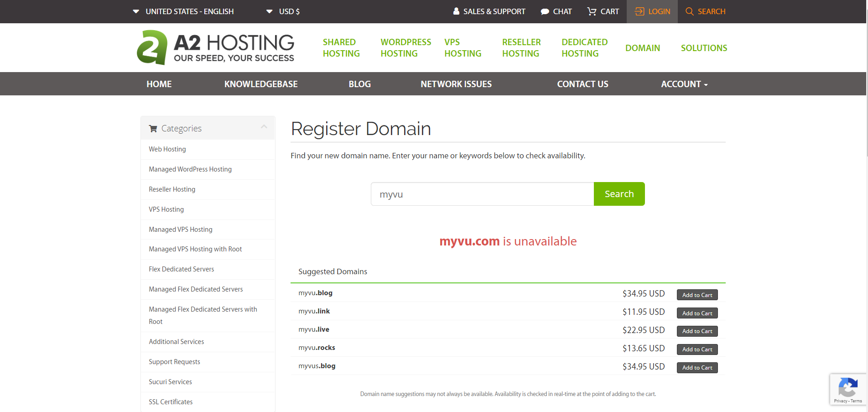Click the Categories cart icon in sidebar
Image resolution: width=868 pixels, height=412 pixels.
pos(153,129)
